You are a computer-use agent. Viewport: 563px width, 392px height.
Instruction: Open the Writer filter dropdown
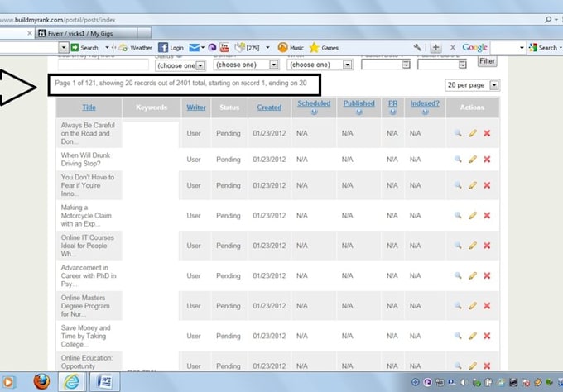(320, 65)
